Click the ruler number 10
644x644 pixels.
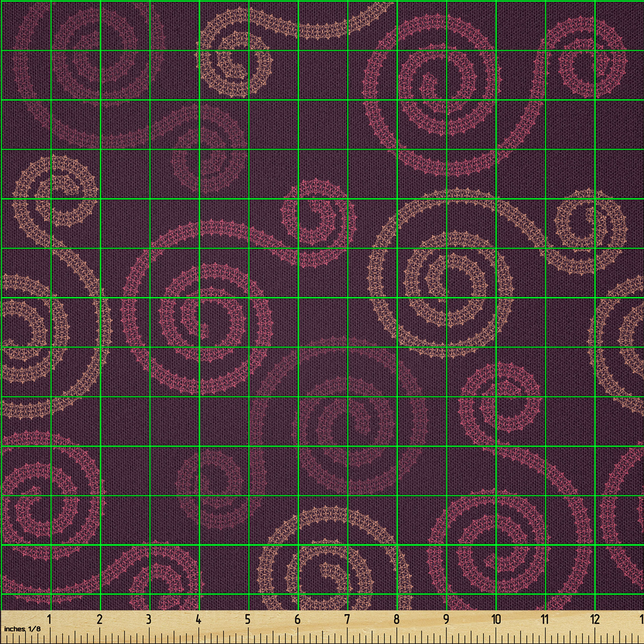[x=496, y=619]
